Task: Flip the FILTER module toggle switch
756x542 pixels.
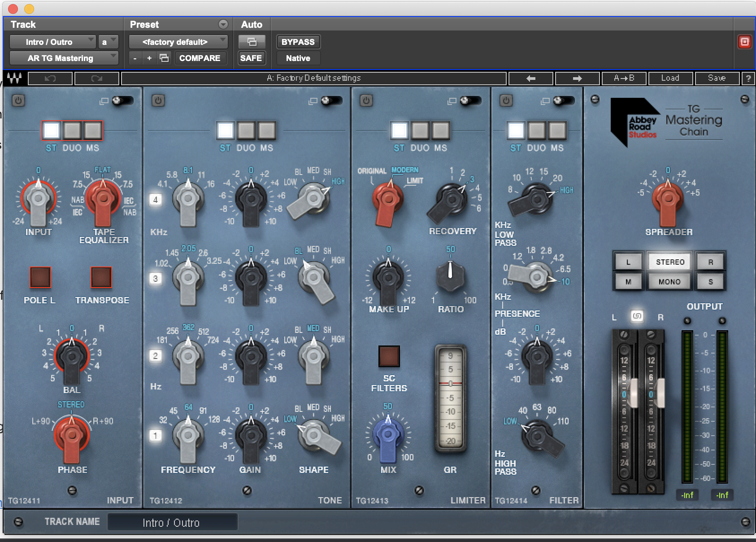Action: point(564,101)
